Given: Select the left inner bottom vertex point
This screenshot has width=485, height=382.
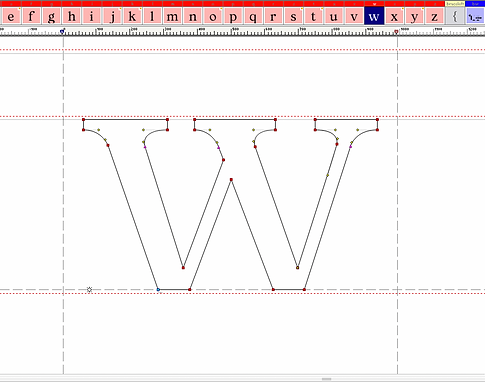Looking at the screenshot, I should 183,267.
